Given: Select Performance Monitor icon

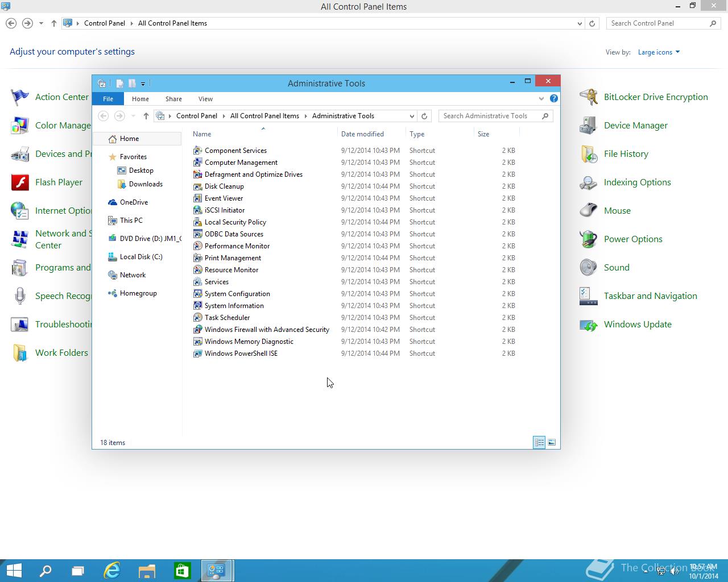Looking at the screenshot, I should [197, 246].
